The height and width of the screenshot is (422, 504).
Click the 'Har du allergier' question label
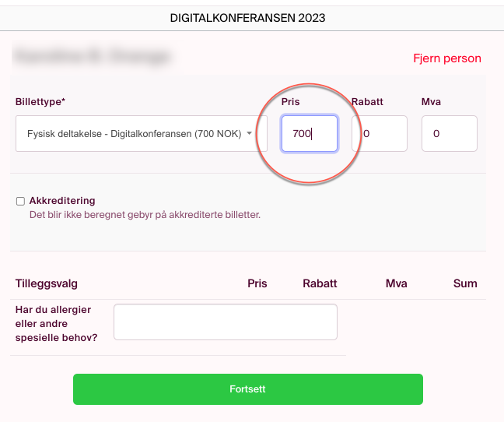[56, 324]
